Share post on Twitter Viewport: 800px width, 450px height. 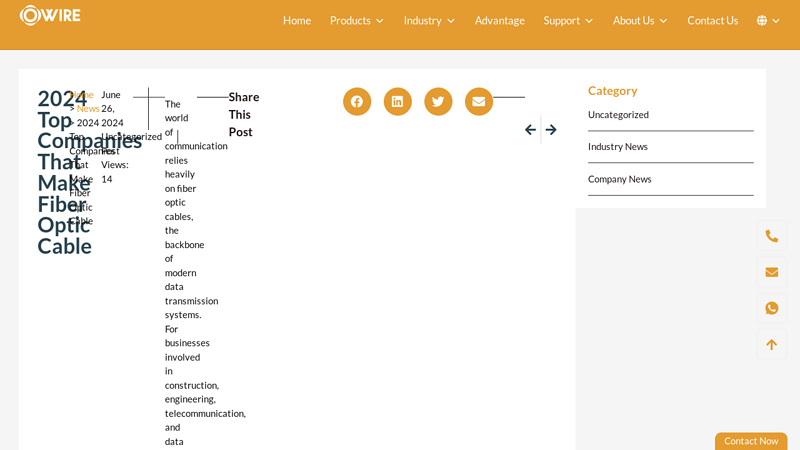pyautogui.click(x=438, y=102)
